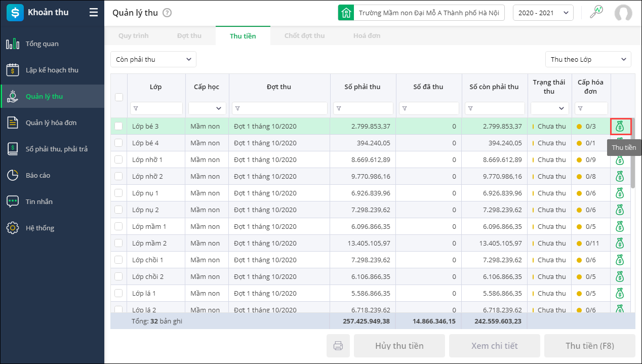Open Hệ thống settings in sidebar
Image resolution: width=642 pixels, height=364 pixels.
tap(40, 228)
